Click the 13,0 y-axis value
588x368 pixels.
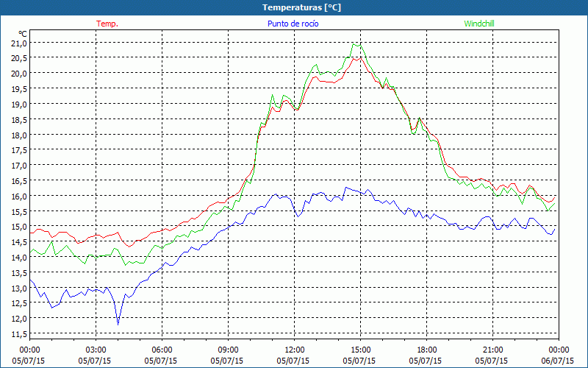[x=20, y=289]
